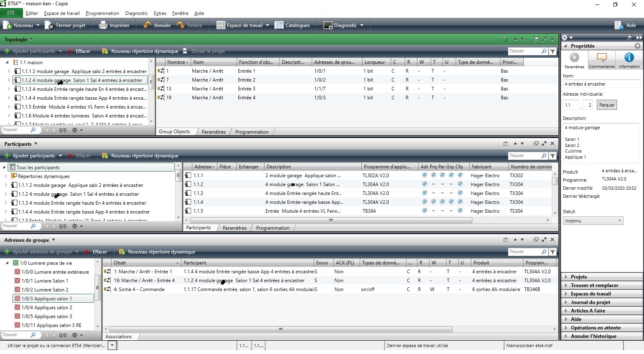This screenshot has height=354, width=644.
Task: Toggle the Prg checkmark for device 1.1.4
Action: [x=433, y=202]
